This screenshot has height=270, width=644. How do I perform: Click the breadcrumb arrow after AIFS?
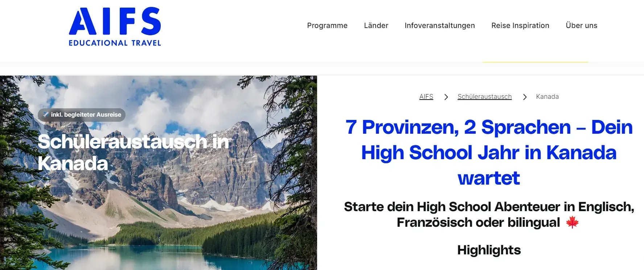pos(446,97)
